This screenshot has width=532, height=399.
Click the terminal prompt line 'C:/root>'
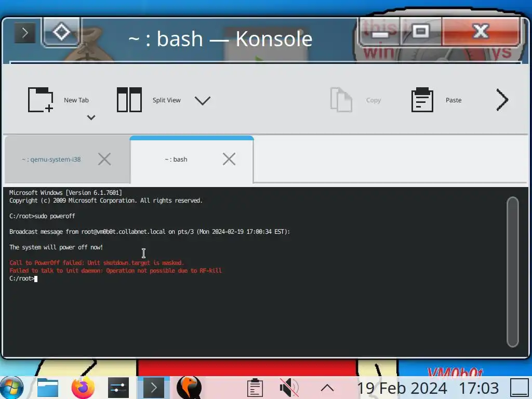pyautogui.click(x=22, y=278)
